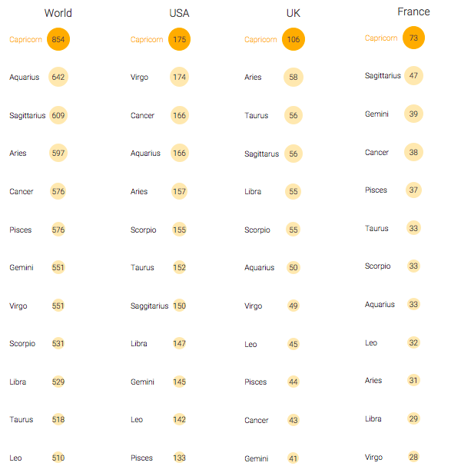461x476 pixels.
Task: Click the Gemini label in France column
Action: point(376,114)
